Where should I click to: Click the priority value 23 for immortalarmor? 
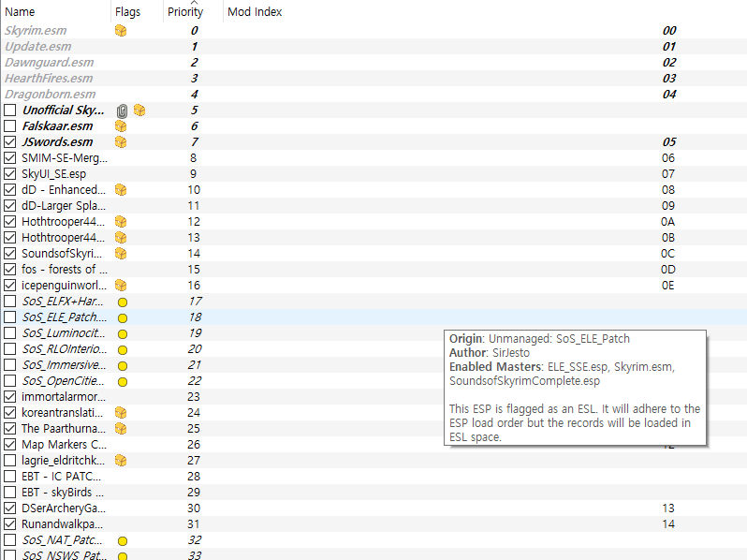[194, 397]
